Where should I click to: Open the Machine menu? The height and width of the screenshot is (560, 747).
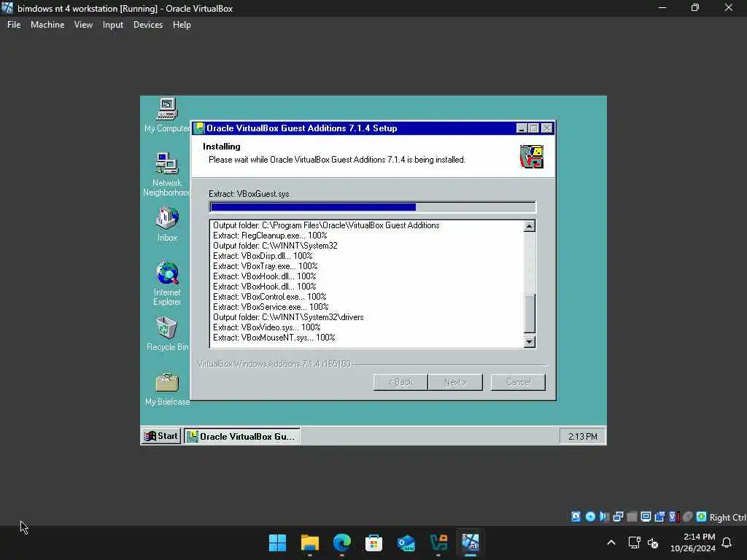pyautogui.click(x=47, y=25)
